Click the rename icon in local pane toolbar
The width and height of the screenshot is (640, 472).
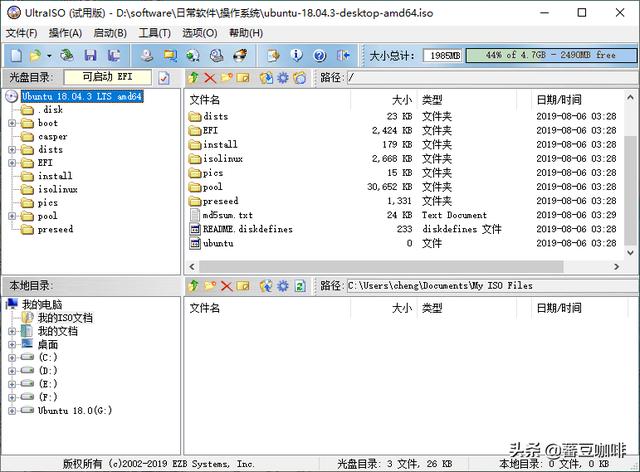pos(243,286)
